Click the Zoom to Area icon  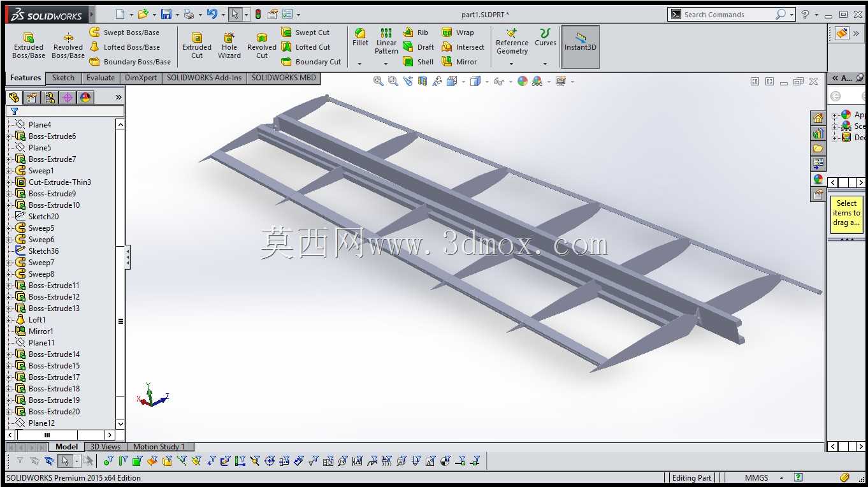tap(393, 81)
